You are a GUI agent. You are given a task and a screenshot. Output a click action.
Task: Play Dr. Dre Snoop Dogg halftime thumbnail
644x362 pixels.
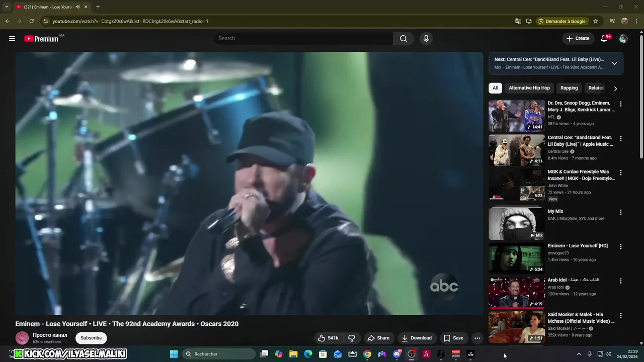517,116
